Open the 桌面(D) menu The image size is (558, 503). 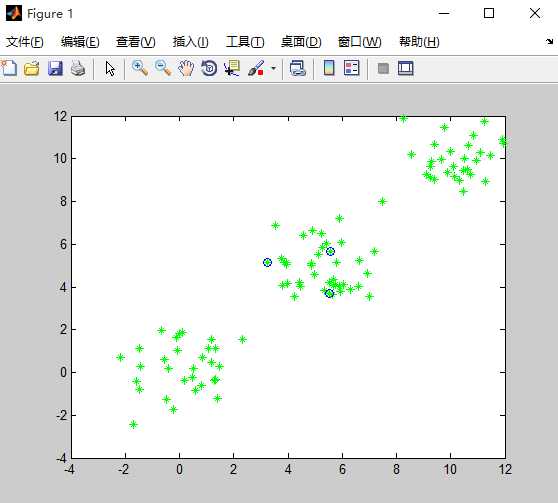point(301,42)
